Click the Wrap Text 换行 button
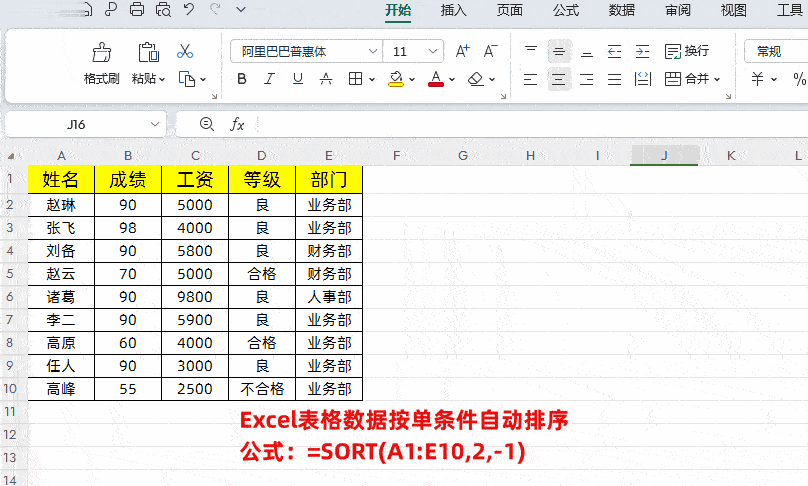 687,51
